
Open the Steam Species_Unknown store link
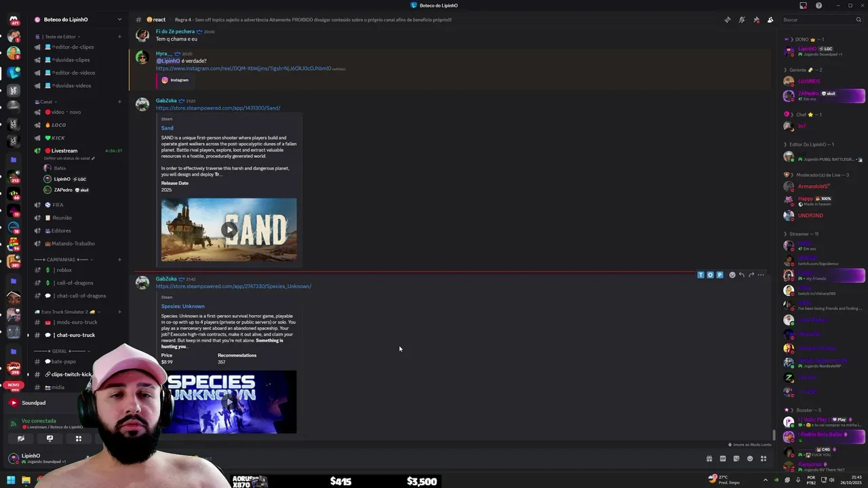pyautogui.click(x=233, y=286)
